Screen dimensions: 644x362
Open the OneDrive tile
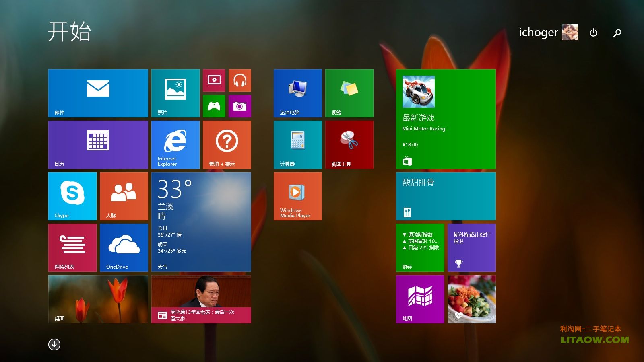click(x=124, y=248)
